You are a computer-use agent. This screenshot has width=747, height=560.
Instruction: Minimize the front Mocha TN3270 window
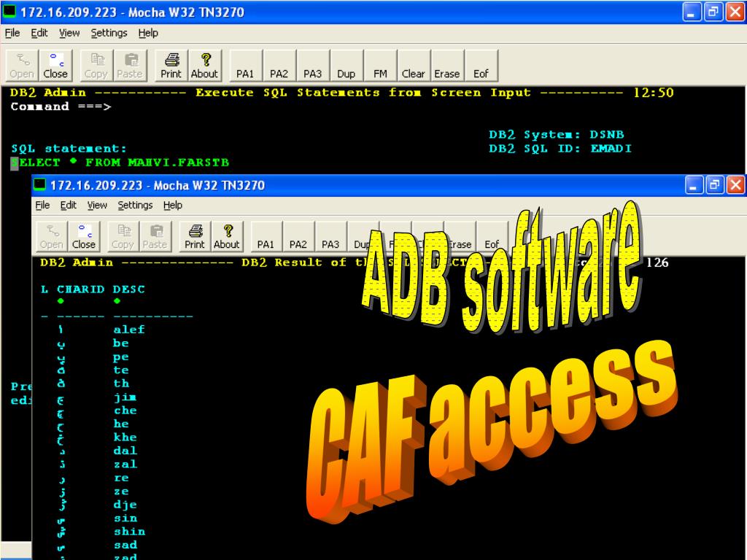coord(694,185)
